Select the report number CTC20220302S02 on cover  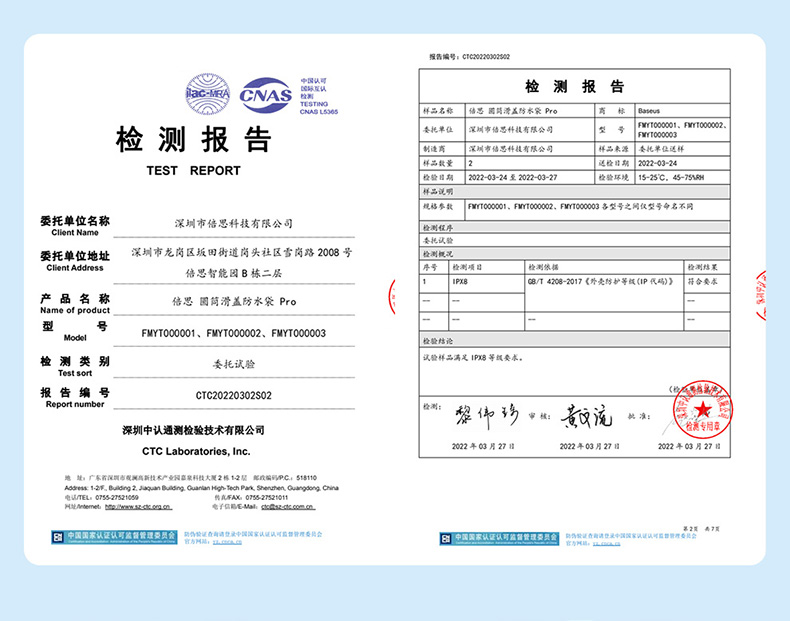coord(234,396)
